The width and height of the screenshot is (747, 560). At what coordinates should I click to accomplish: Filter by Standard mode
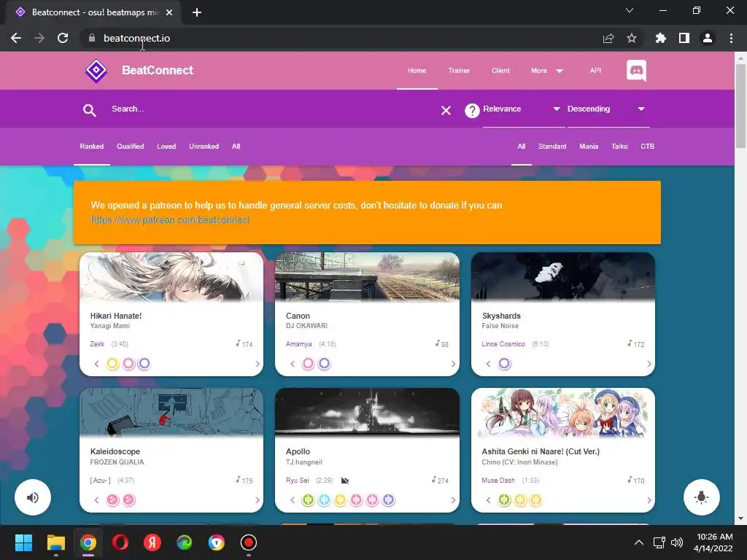pos(552,146)
